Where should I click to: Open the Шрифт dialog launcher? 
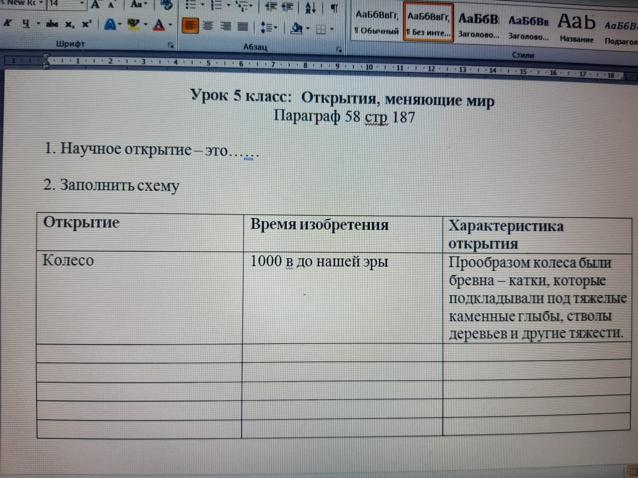click(170, 45)
